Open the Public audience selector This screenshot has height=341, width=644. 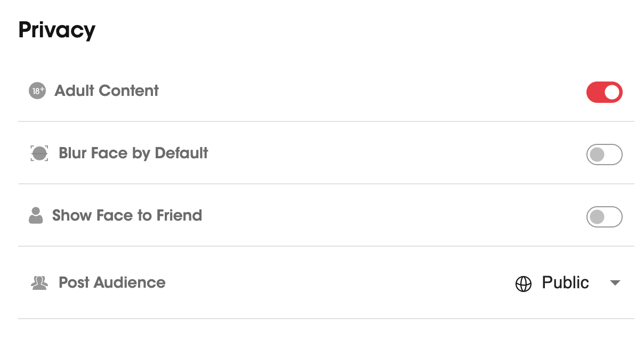coord(565,283)
